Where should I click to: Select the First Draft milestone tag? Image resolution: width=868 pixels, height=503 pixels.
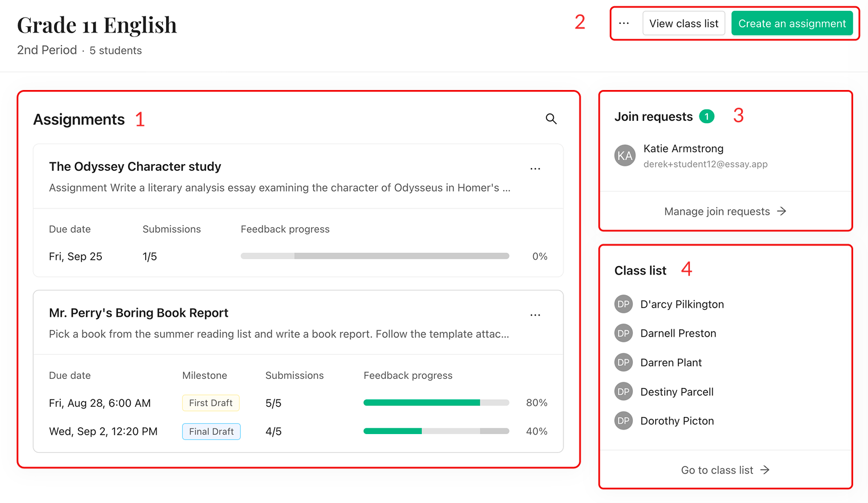click(x=211, y=403)
